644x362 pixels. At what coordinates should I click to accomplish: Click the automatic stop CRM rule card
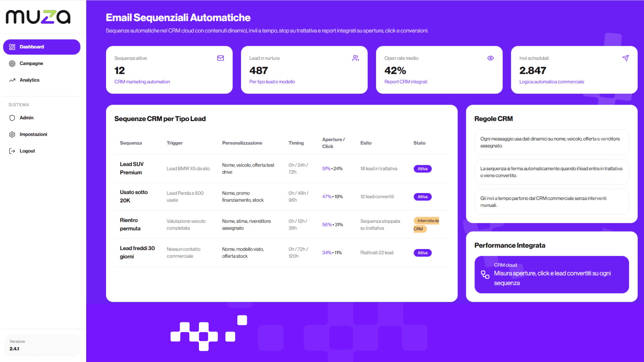(x=551, y=172)
